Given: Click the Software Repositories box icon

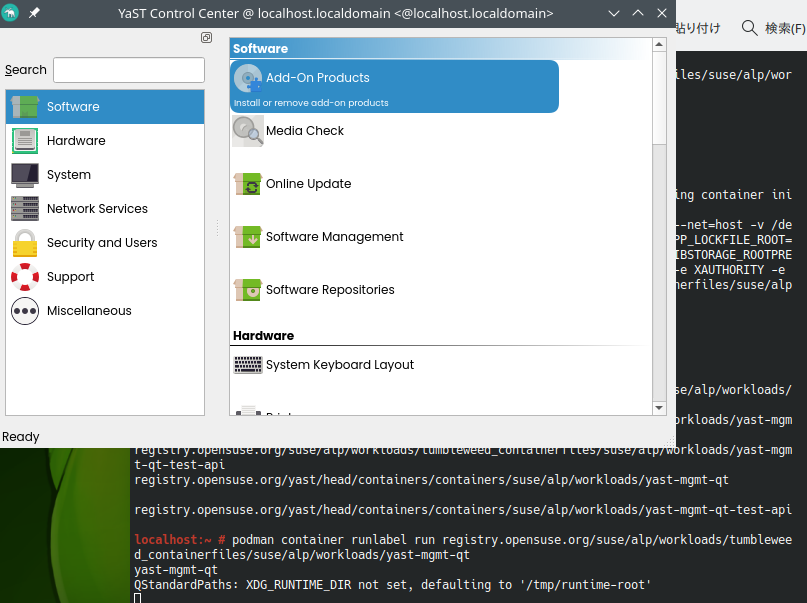Looking at the screenshot, I should [248, 290].
